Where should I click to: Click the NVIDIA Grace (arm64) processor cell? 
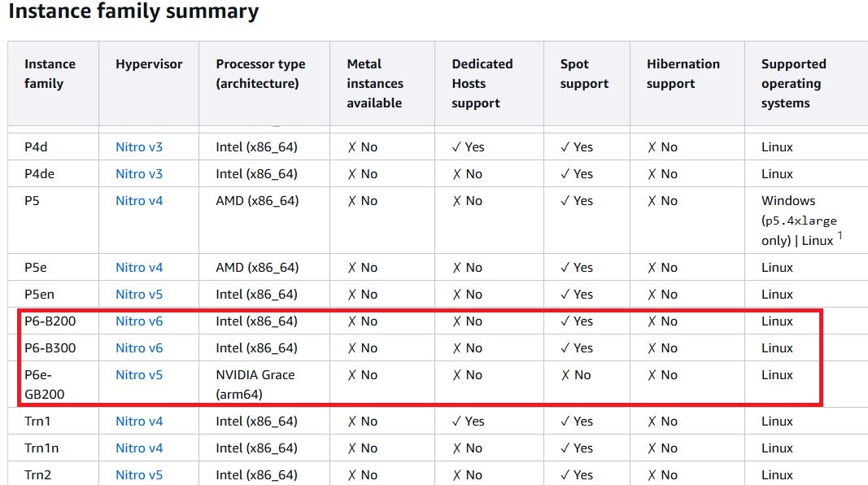point(255,385)
